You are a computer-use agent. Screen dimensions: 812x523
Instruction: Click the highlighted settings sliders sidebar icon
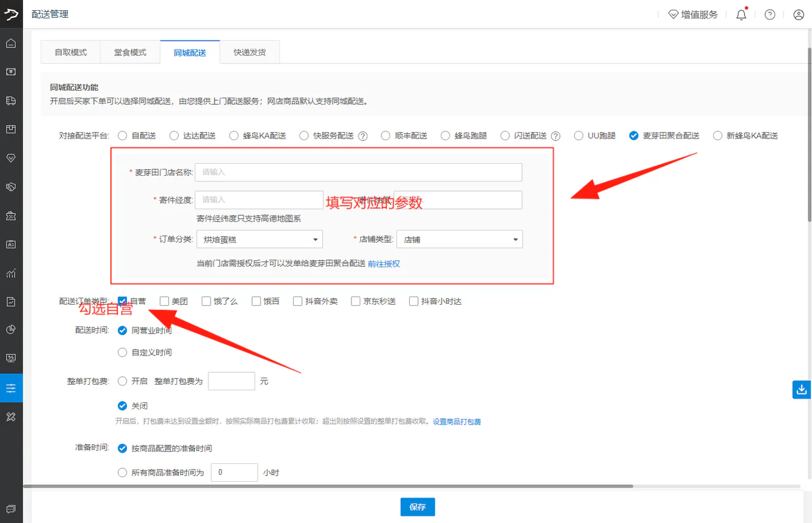pos(11,388)
